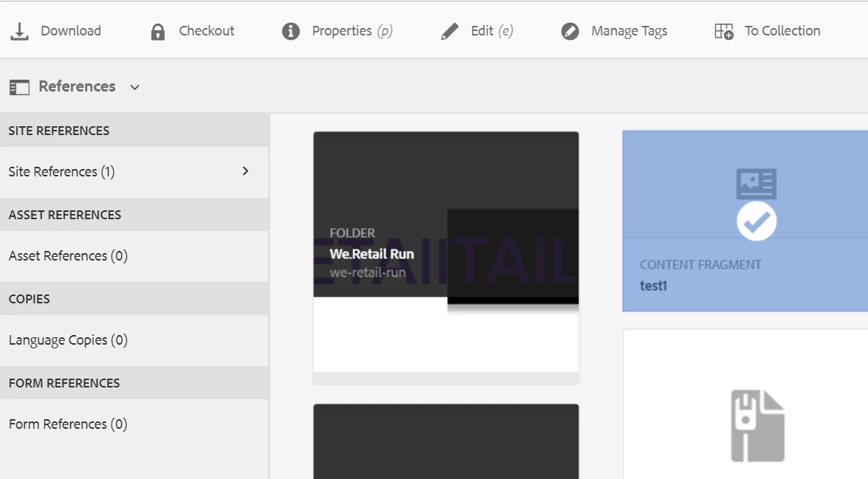
Task: Click the ASSET REFERENCES header
Action: click(x=65, y=216)
